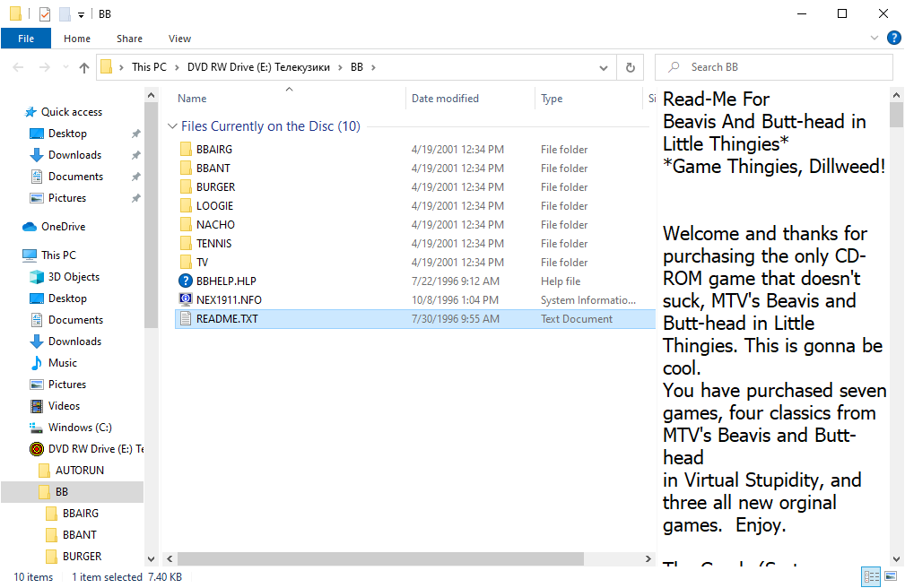Image resolution: width=905 pixels, height=588 pixels.
Task: Click the Music note icon
Action: coord(37,363)
